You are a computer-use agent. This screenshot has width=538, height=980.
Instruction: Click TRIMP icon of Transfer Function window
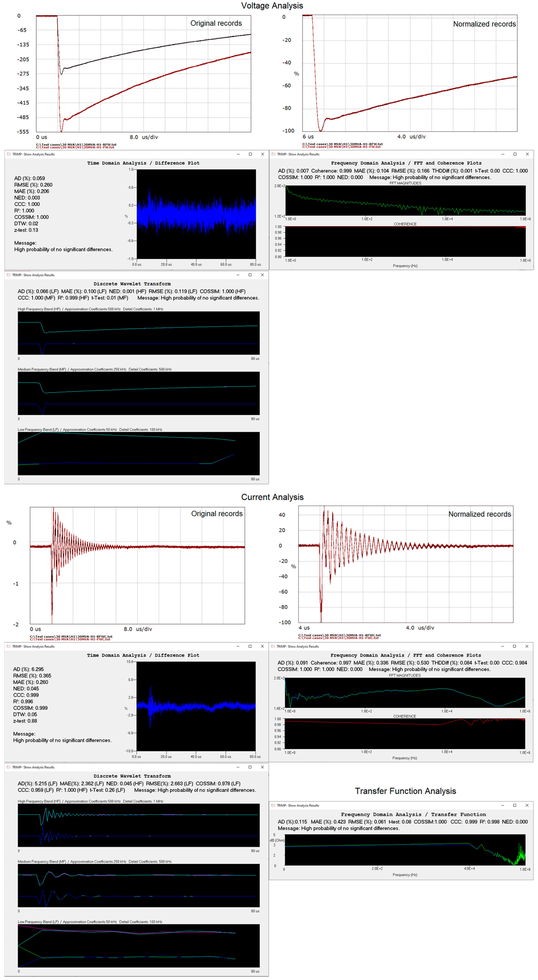tap(273, 805)
